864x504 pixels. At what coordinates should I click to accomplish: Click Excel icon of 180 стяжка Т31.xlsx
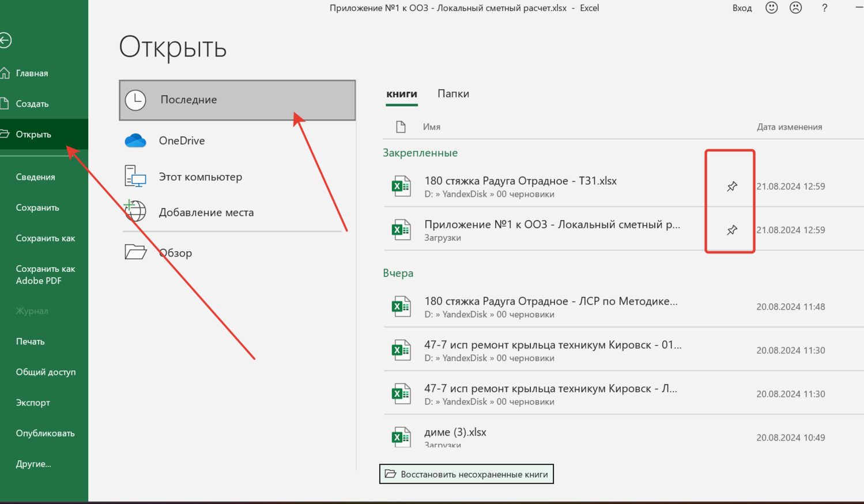point(401,186)
